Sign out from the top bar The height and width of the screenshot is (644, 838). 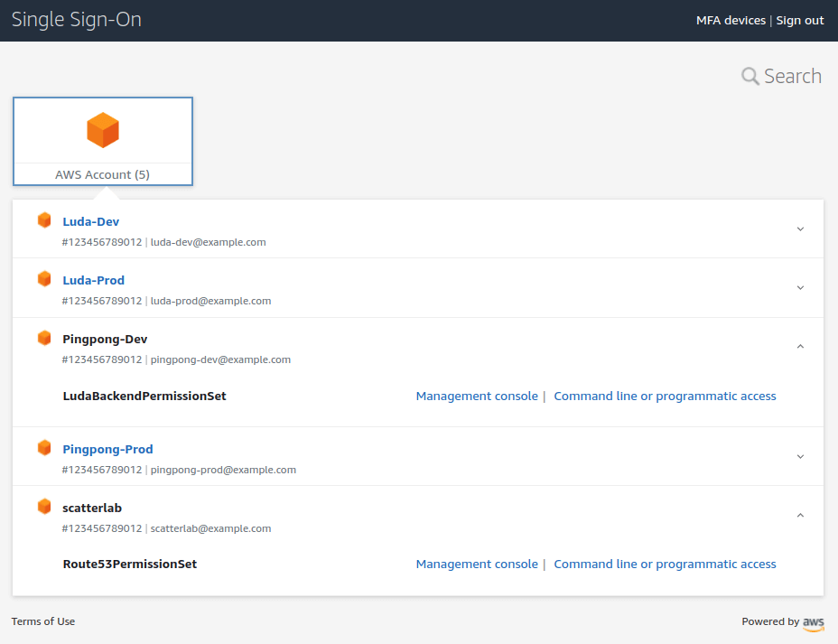[799, 21]
